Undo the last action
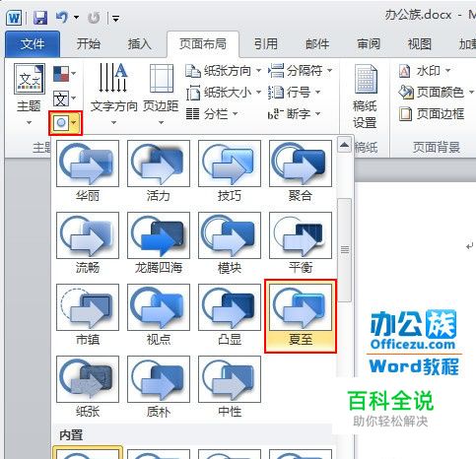This screenshot has height=459, width=476. pyautogui.click(x=62, y=17)
